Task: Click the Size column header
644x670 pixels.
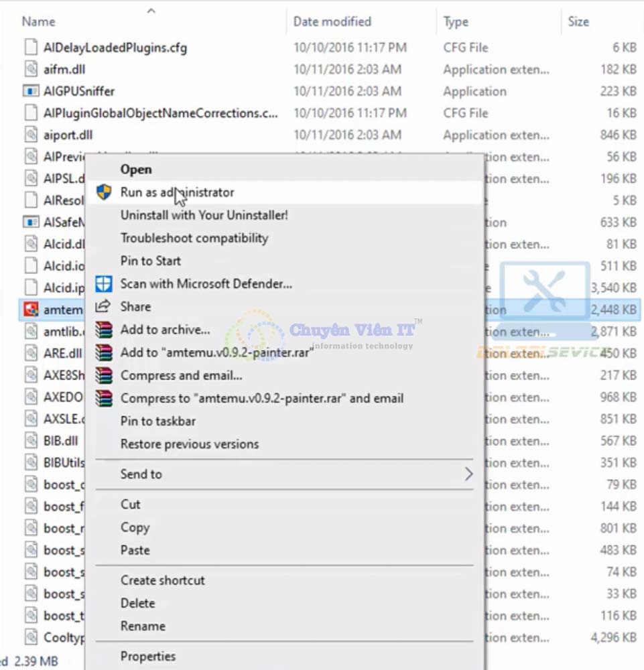Action: (578, 21)
